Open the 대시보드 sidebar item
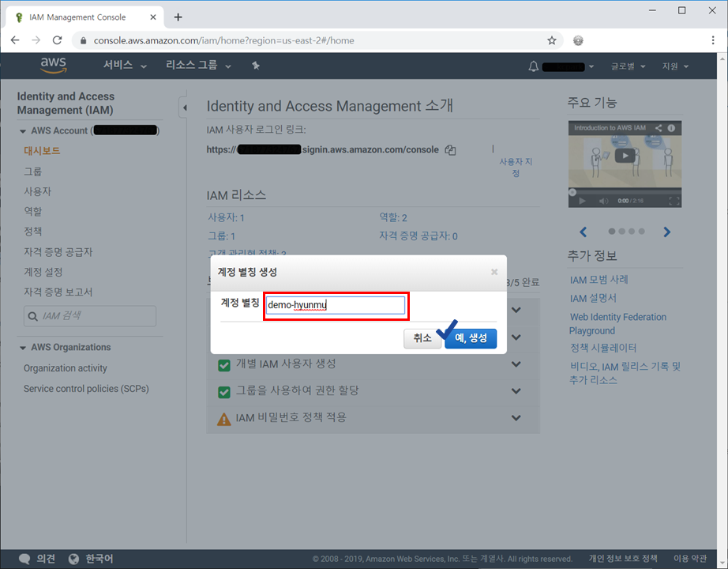728x569 pixels. tap(43, 151)
